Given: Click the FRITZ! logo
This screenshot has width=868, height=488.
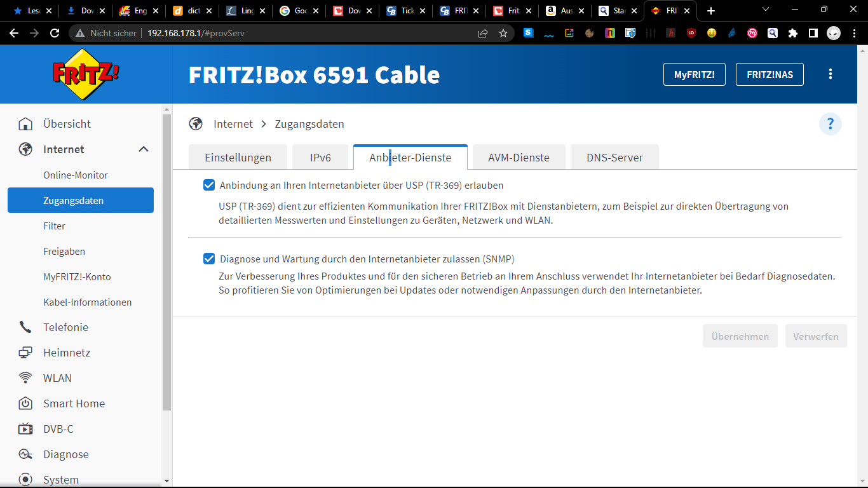Looking at the screenshot, I should pos(86,75).
